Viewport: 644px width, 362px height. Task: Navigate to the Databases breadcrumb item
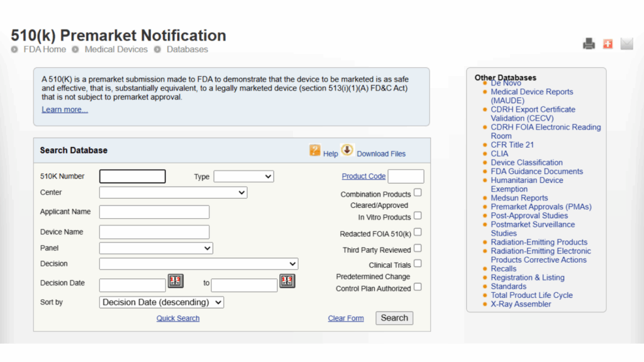(x=187, y=49)
